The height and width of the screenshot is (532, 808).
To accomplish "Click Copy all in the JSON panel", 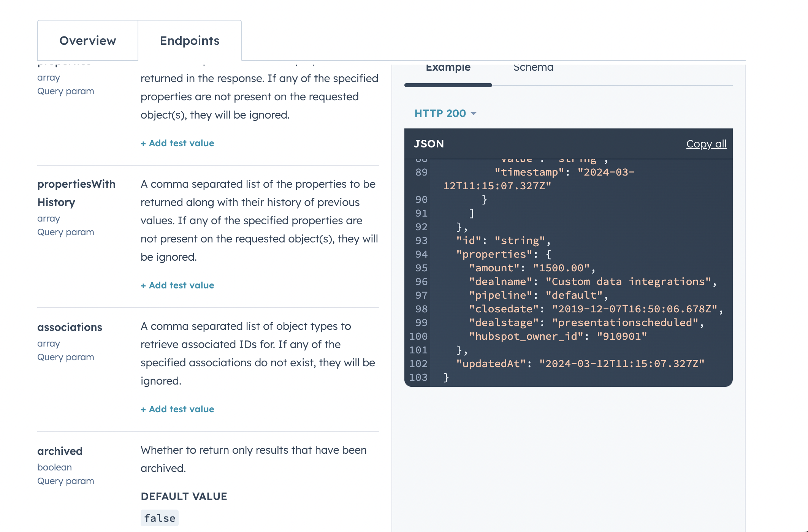I will click(x=706, y=144).
